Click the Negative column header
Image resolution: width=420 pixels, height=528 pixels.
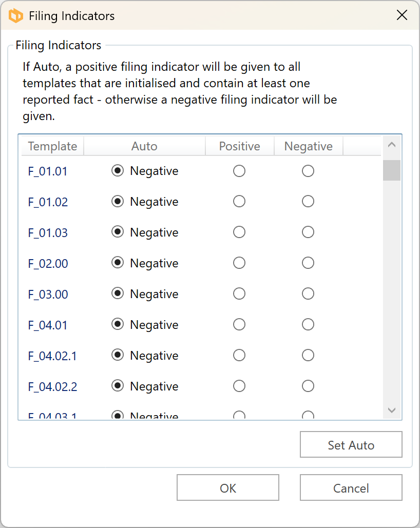click(x=309, y=146)
